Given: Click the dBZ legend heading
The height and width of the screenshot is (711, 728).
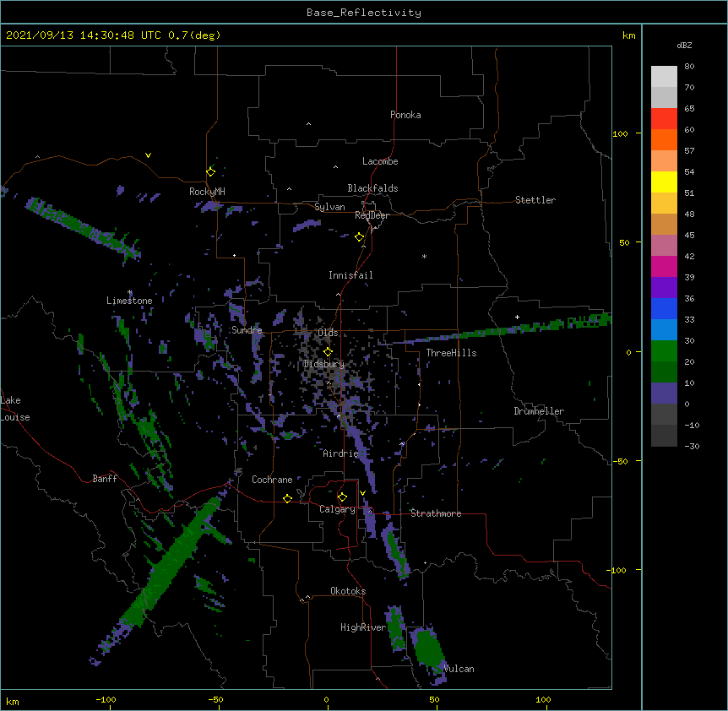Looking at the screenshot, I should 684,45.
